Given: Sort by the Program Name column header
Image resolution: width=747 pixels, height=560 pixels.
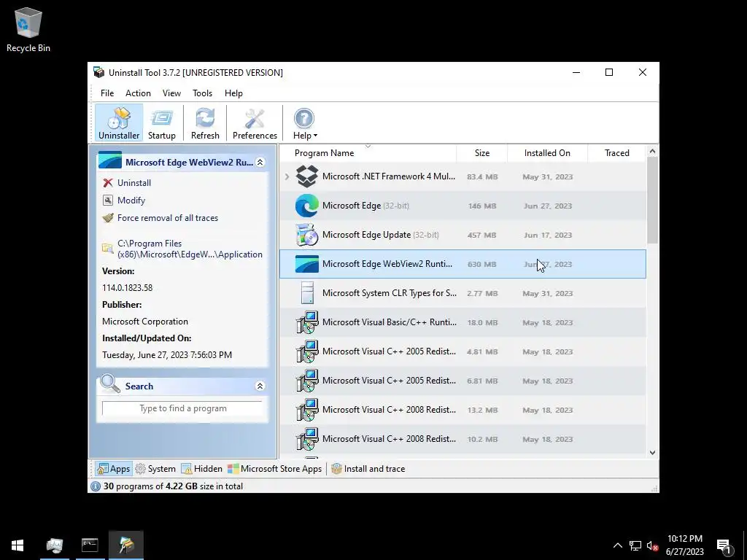Looking at the screenshot, I should 324,153.
